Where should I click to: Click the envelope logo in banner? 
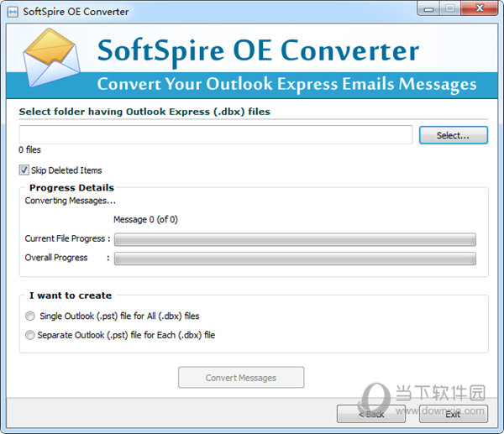click(52, 58)
